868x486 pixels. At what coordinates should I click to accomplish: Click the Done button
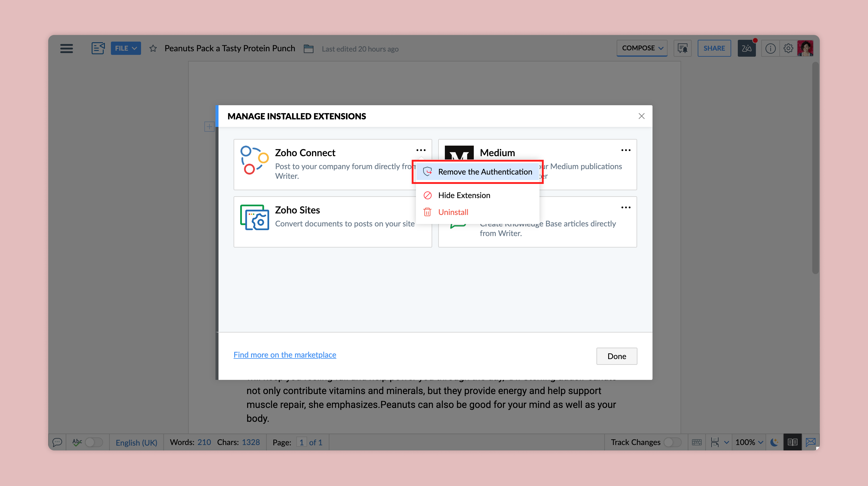tap(617, 356)
